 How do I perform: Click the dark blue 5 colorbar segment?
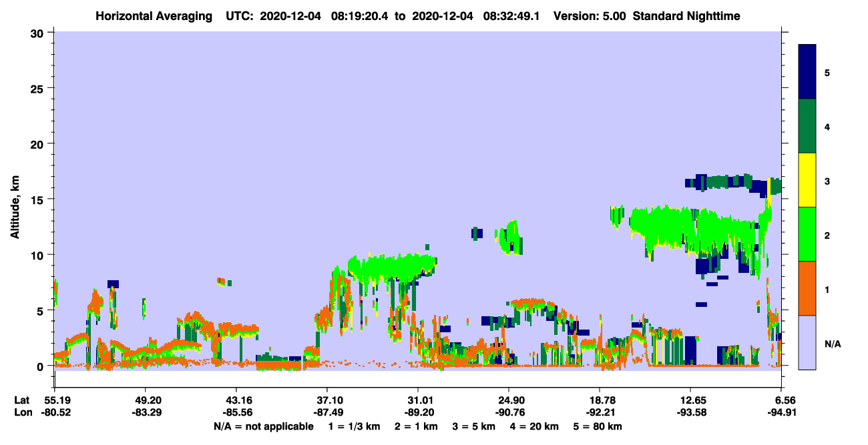807,72
